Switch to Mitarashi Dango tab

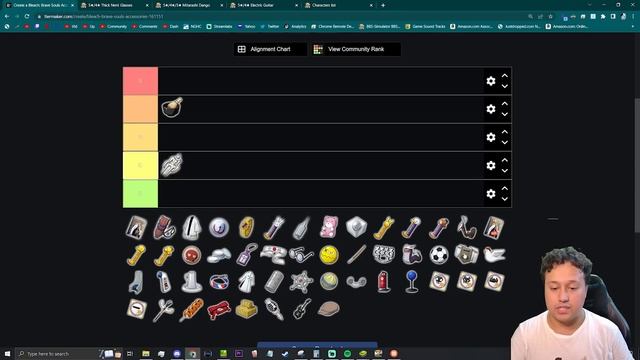[x=189, y=5]
